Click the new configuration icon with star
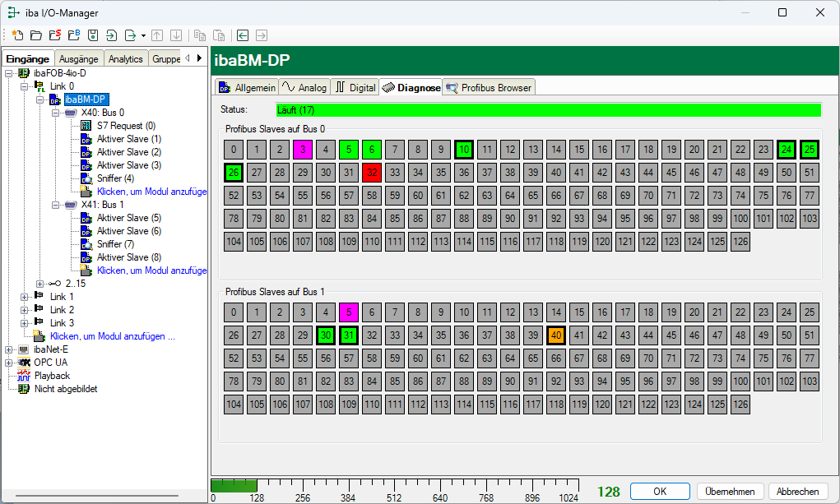The height and width of the screenshot is (504, 840). tap(17, 35)
